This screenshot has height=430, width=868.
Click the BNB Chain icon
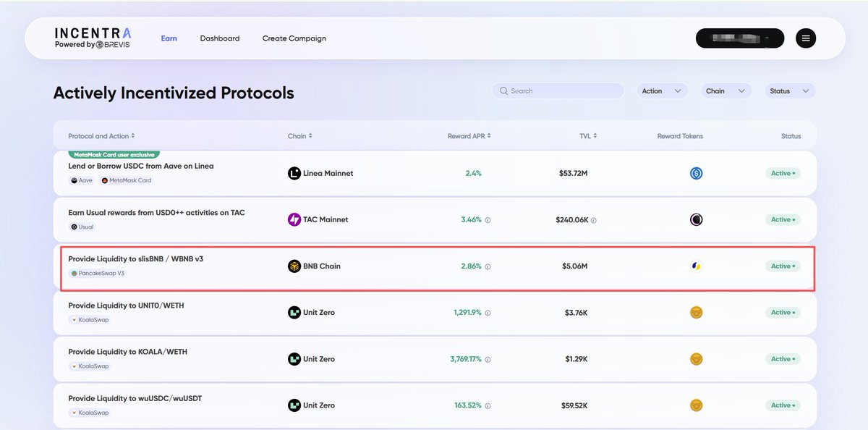tap(294, 266)
